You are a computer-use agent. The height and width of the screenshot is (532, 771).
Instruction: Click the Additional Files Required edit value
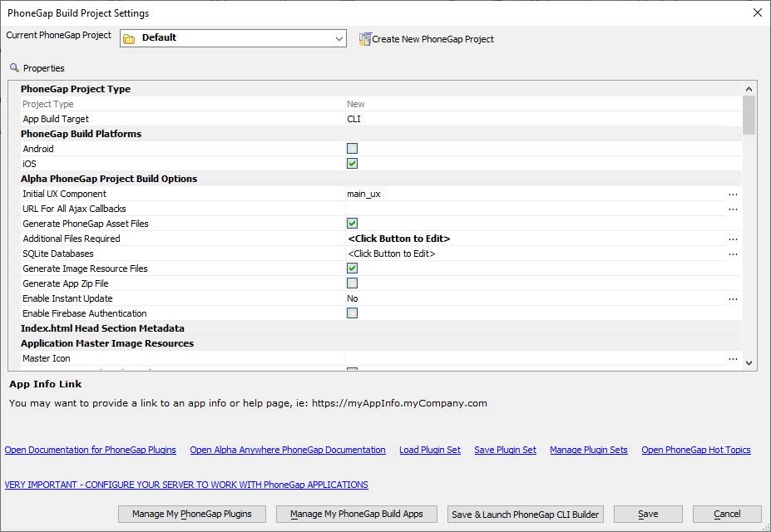coord(398,239)
